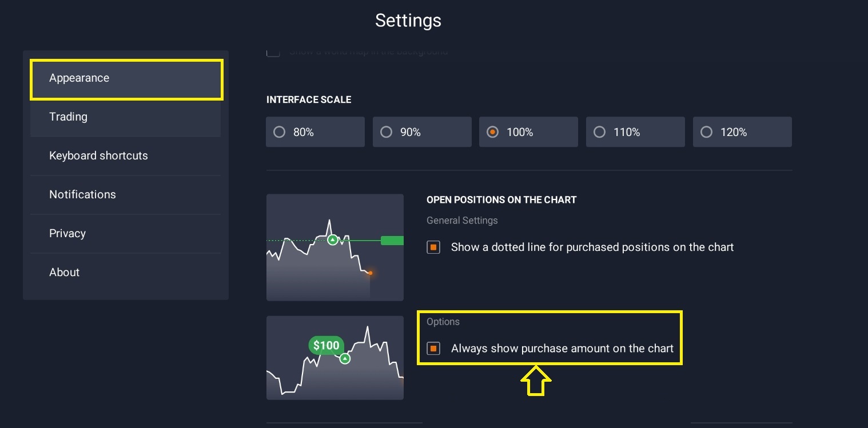Click the green position tag on preview edge
The height and width of the screenshot is (428, 868).
point(392,241)
